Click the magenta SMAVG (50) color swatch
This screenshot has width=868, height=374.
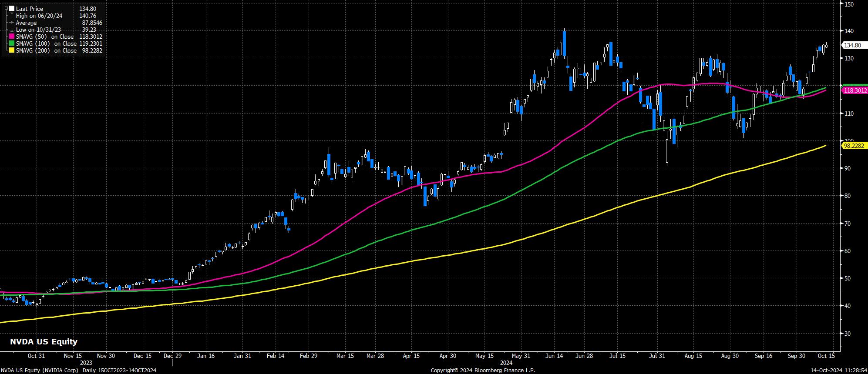[12, 37]
